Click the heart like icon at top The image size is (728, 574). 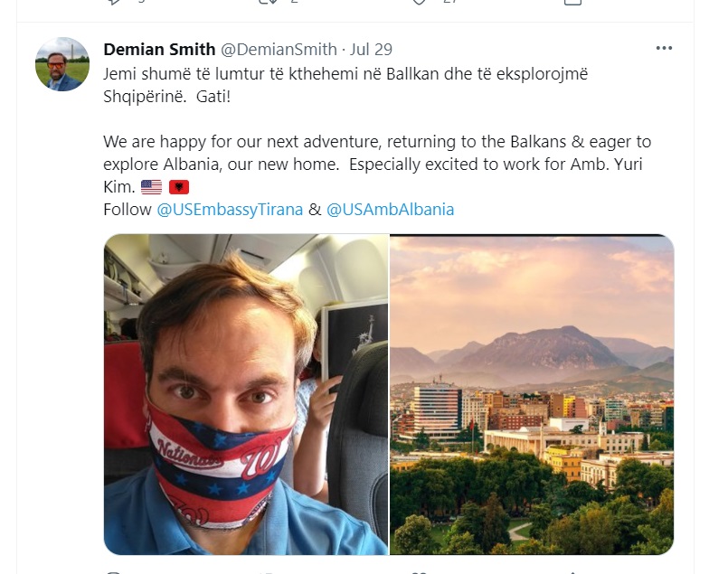click(420, 2)
